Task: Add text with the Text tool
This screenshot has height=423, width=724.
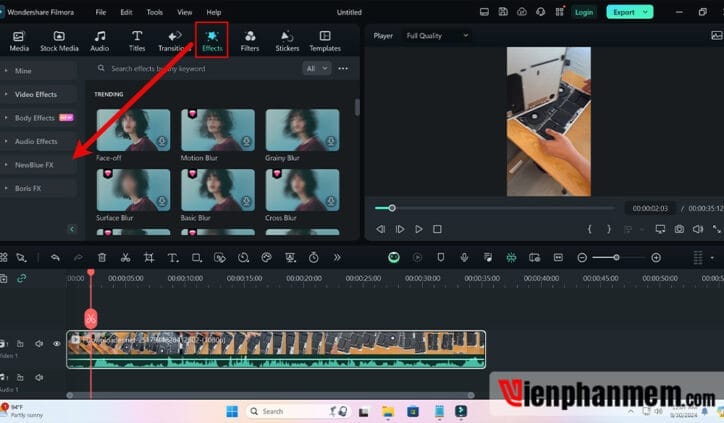Action: pos(173,258)
